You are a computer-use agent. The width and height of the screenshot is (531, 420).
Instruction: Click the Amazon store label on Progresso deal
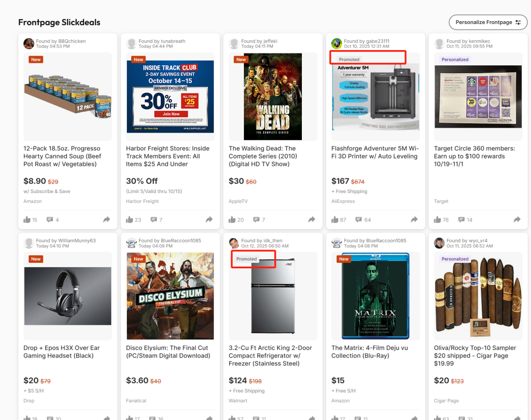tap(32, 201)
